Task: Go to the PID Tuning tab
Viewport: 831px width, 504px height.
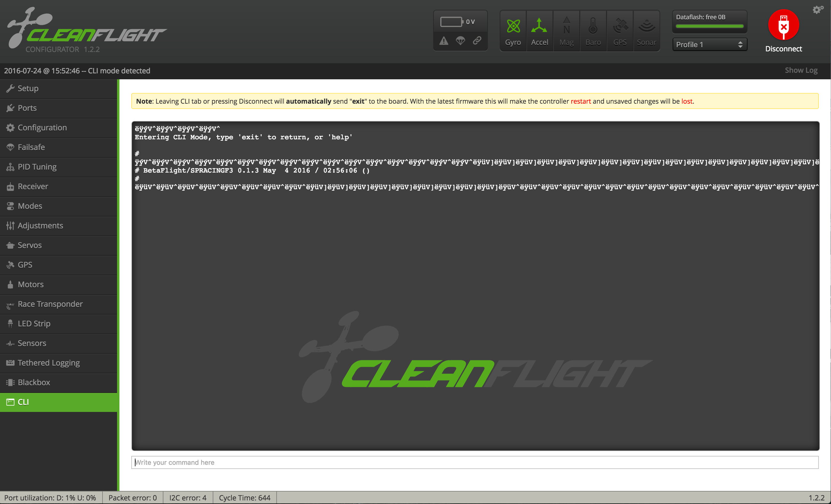Action: tap(59, 167)
